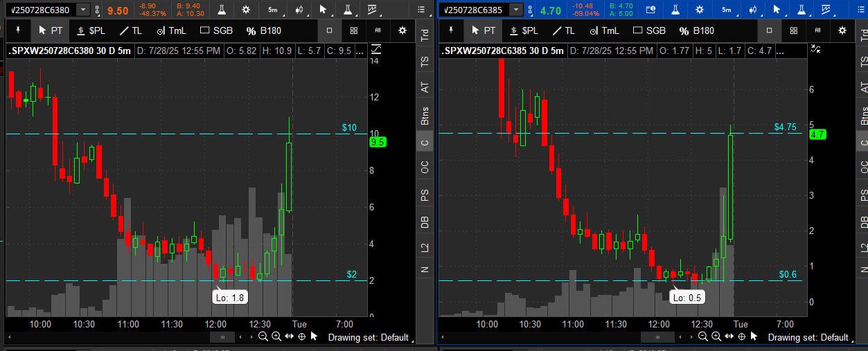The image size is (868, 351).
Task: Click zoom out magnifier under left chart
Action: pyautogui.click(x=263, y=336)
